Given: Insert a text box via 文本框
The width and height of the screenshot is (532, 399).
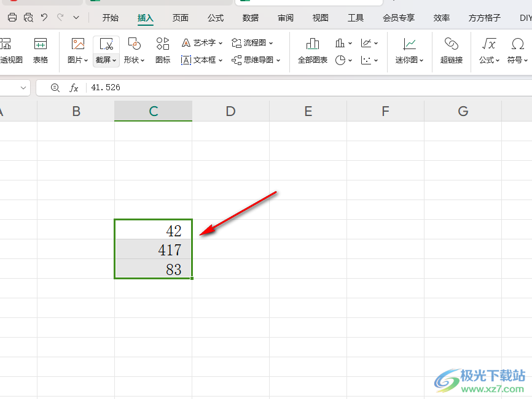Looking at the screenshot, I should pyautogui.click(x=198, y=60).
